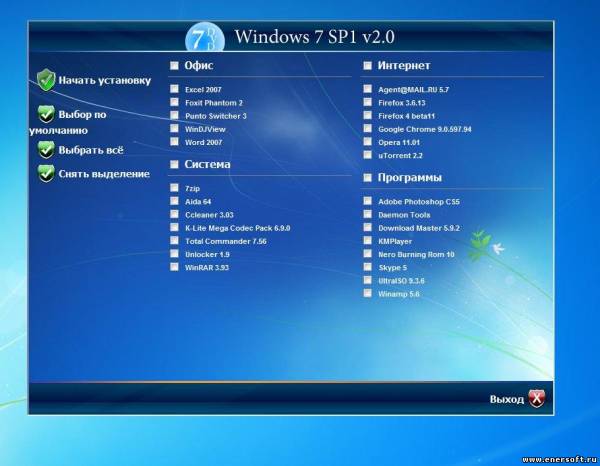Select Aida 64 checkbox
The image size is (600, 466).
(x=174, y=201)
